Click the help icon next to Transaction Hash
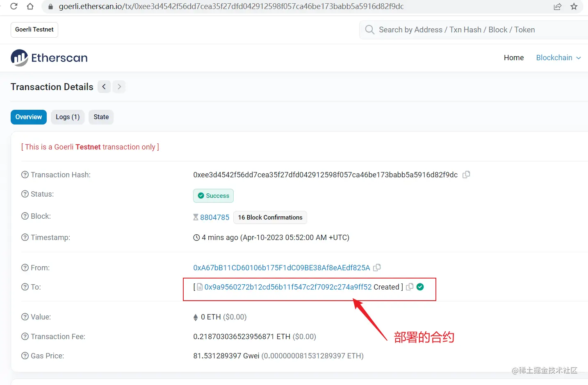Screen dimensions: 588x385 pos(25,175)
